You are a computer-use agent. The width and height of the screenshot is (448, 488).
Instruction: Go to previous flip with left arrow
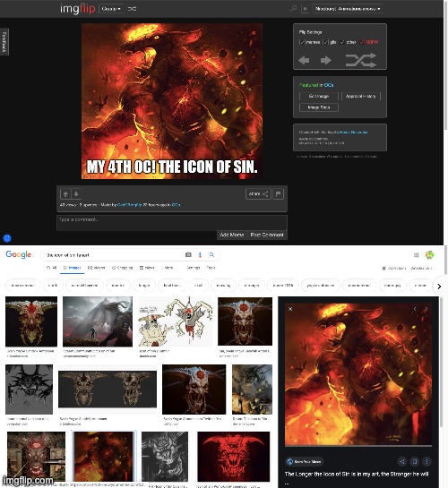tap(304, 60)
